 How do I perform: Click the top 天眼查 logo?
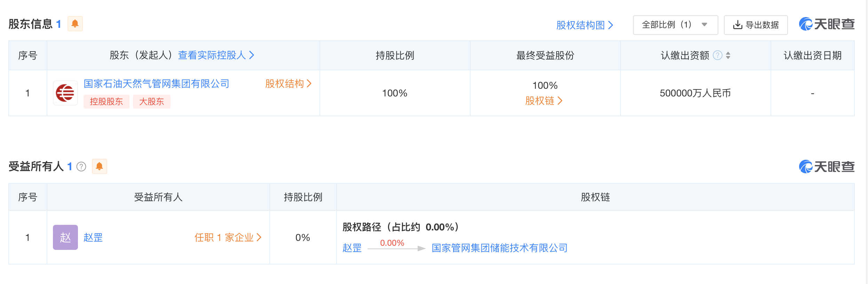coord(827,24)
